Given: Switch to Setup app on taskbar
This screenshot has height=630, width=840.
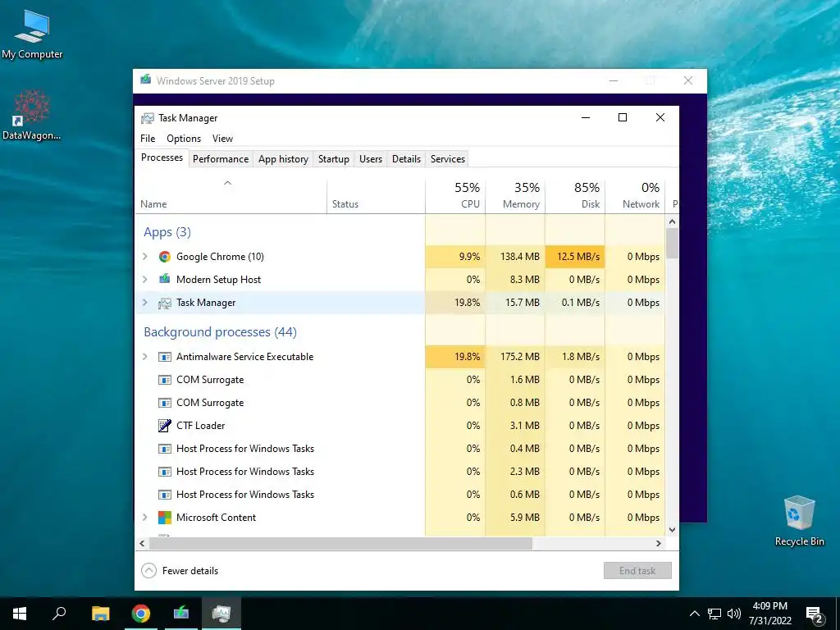Looking at the screenshot, I should [x=181, y=614].
